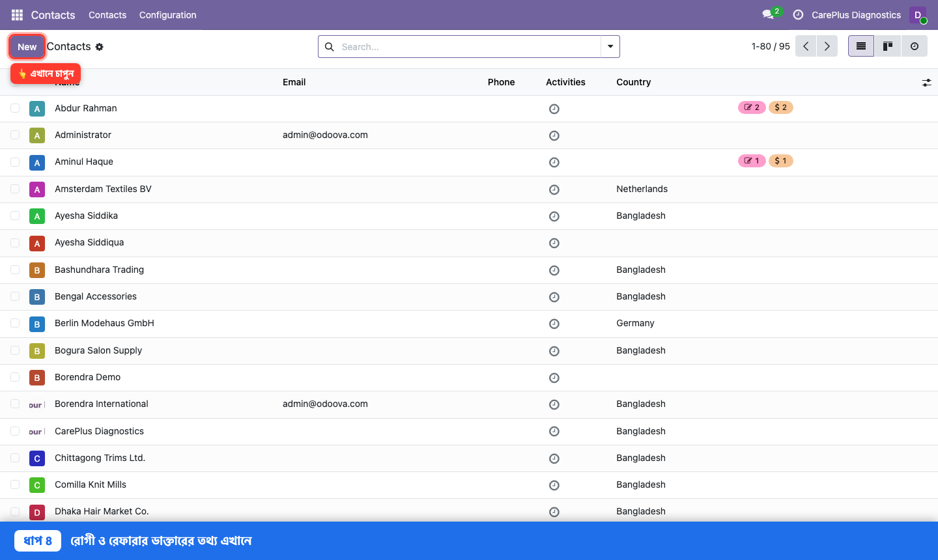Select checkbox for Ayesha Siddiqua
The width and height of the screenshot is (938, 560).
click(15, 242)
